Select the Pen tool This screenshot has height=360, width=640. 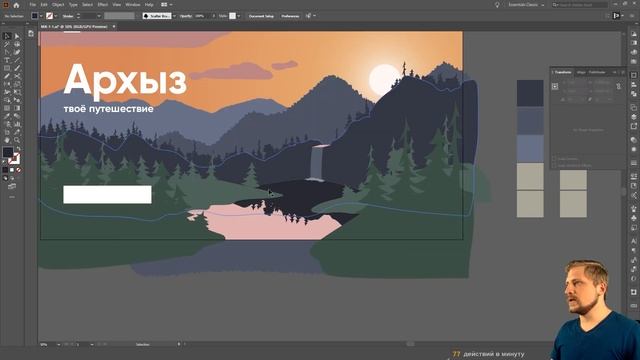(x=7, y=52)
